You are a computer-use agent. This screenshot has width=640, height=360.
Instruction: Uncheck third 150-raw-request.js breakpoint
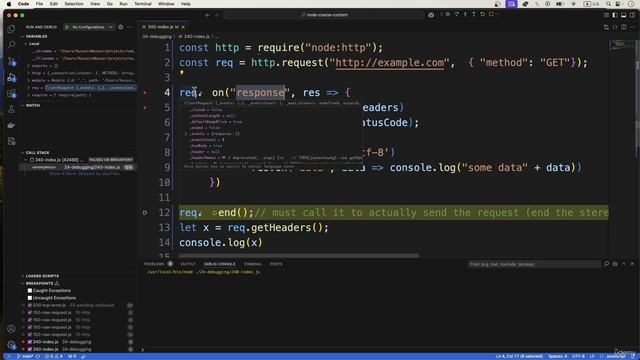(30, 327)
